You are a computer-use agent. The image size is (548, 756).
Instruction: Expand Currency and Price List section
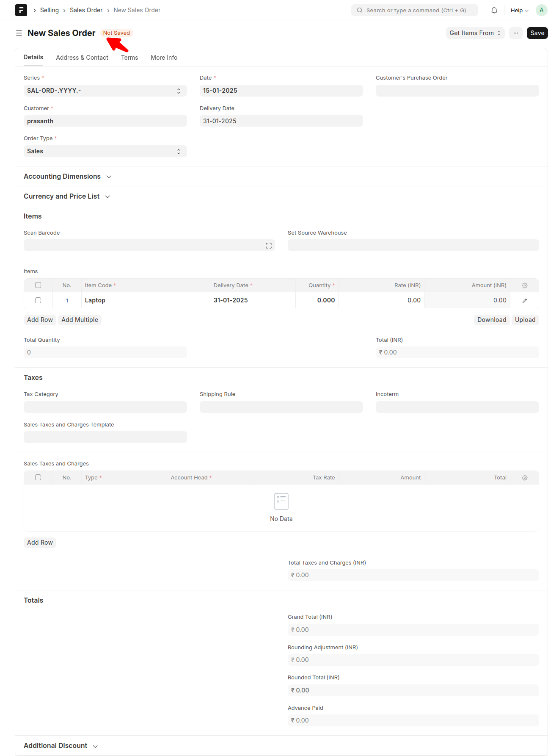tap(67, 196)
